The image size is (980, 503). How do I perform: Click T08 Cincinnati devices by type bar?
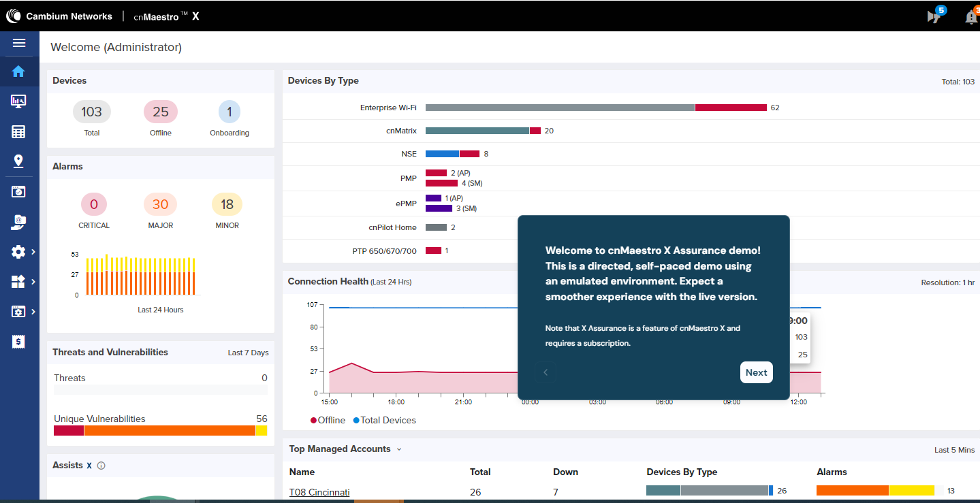pos(710,491)
